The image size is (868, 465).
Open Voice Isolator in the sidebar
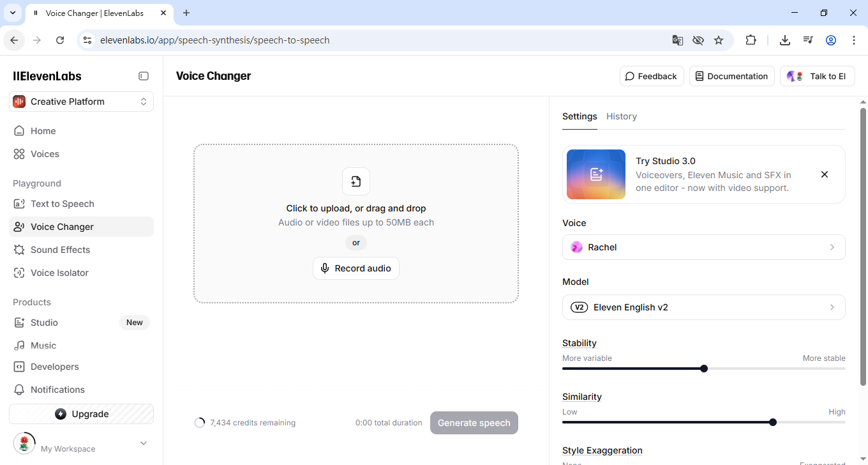[x=59, y=273]
